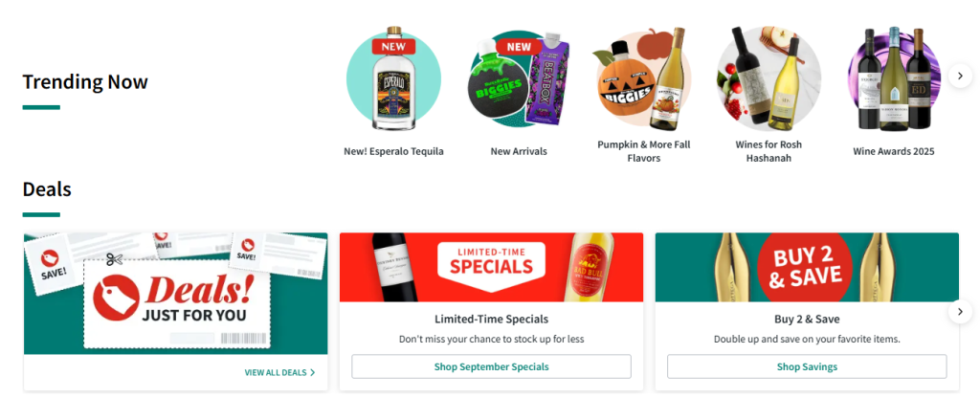Click the View All Deals chevron link
Image resolution: width=980 pixels, height=398 pixels.
click(280, 372)
